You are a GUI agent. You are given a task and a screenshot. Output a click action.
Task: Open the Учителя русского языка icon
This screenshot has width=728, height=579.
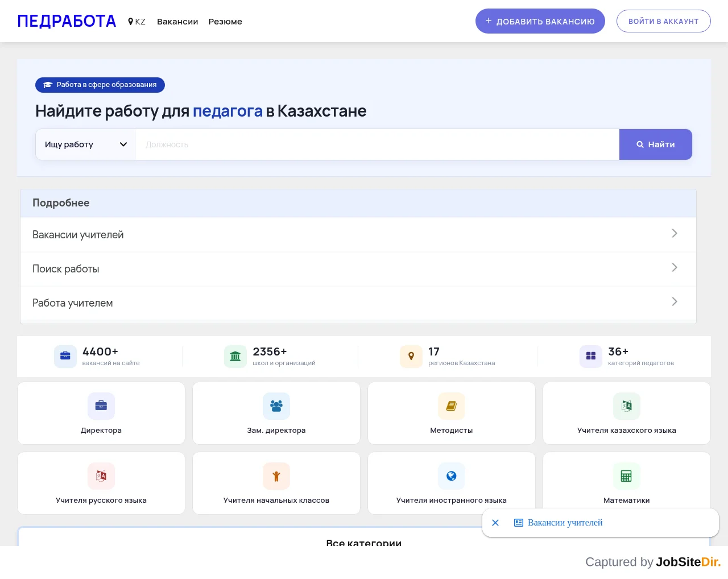(101, 476)
